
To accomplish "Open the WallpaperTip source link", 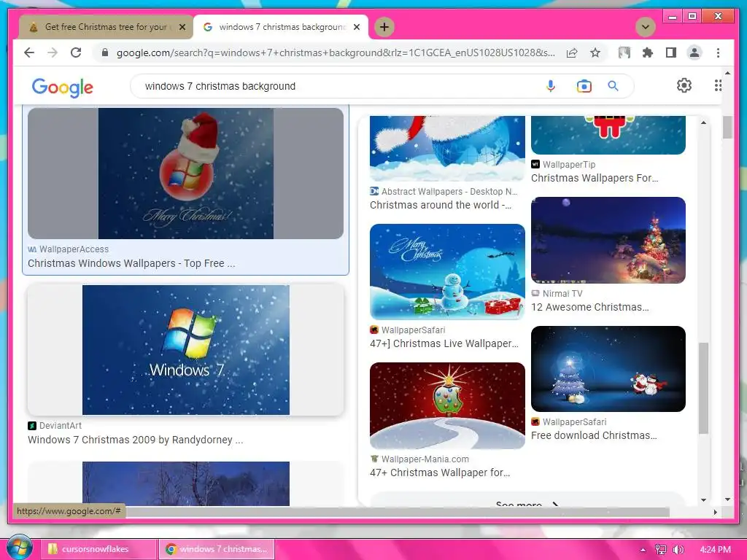I will pyautogui.click(x=564, y=164).
